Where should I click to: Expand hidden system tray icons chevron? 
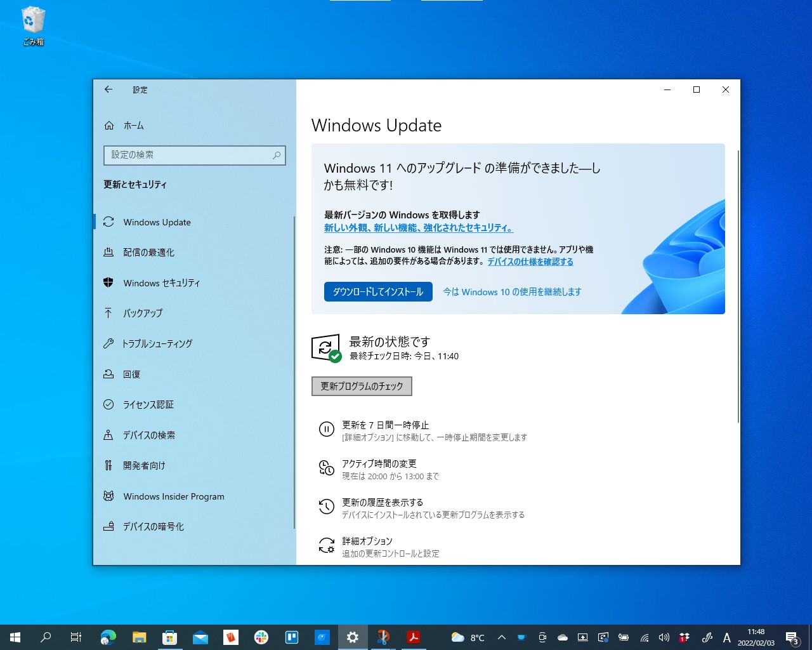point(501,637)
